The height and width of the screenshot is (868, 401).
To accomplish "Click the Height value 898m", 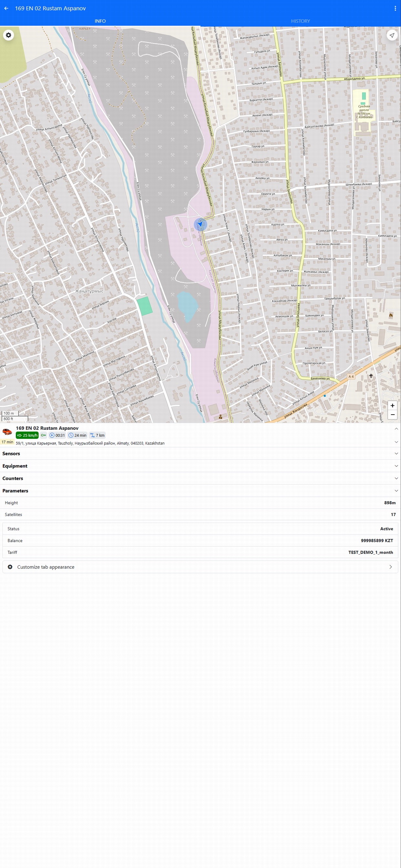I will pos(390,503).
